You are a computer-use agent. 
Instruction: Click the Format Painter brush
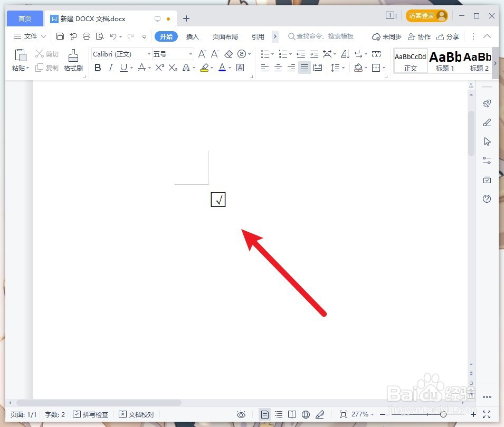coord(73,55)
